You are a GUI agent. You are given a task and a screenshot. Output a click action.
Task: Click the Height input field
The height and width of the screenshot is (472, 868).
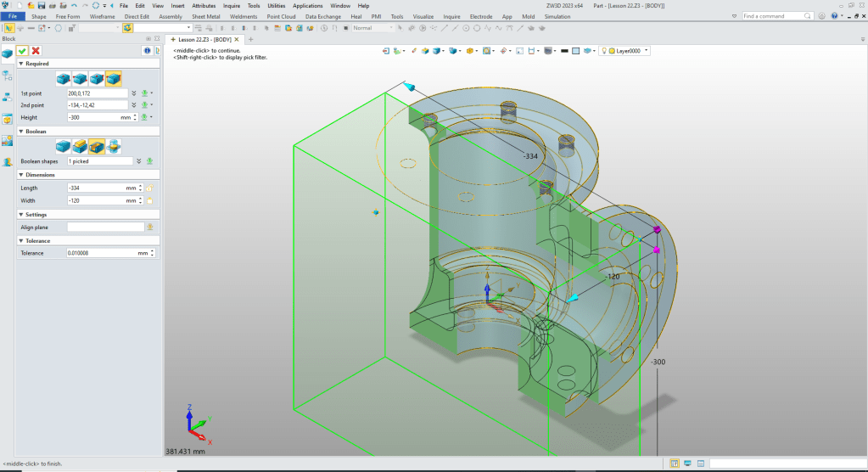tap(92, 117)
